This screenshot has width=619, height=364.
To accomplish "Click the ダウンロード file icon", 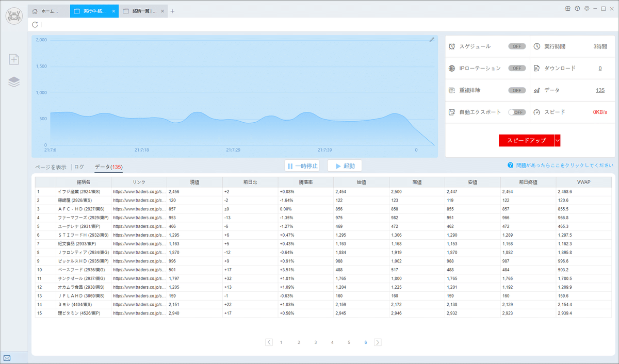I will point(537,68).
